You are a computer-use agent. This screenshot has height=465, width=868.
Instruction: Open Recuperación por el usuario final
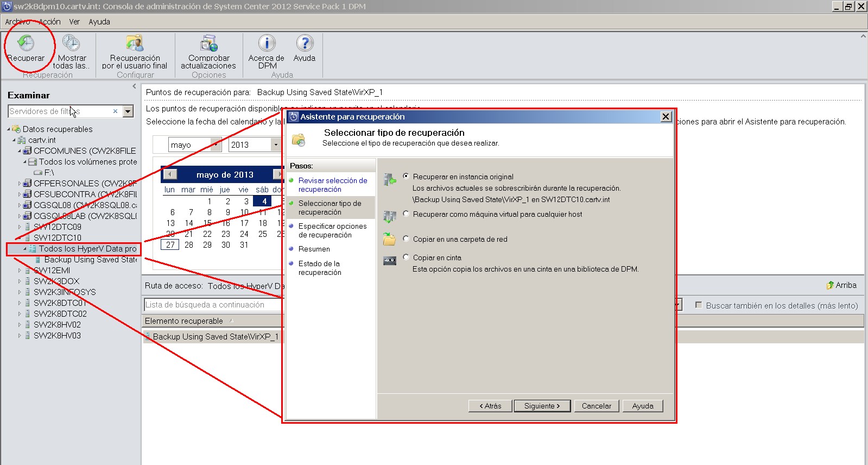coord(135,43)
